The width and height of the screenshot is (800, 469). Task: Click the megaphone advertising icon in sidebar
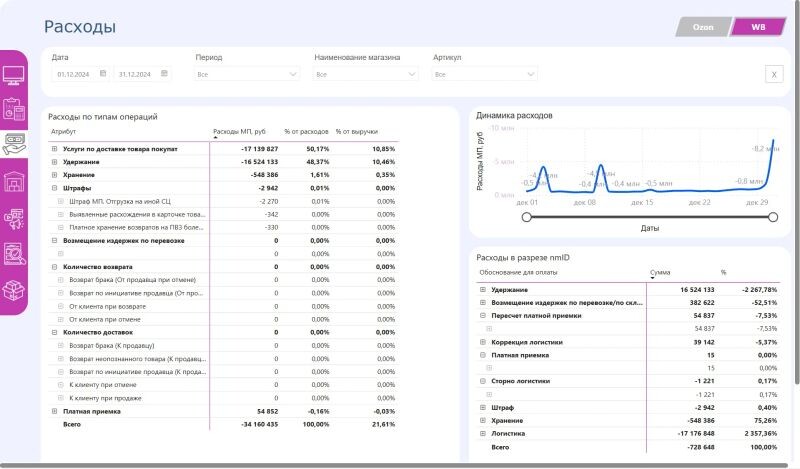click(x=14, y=218)
